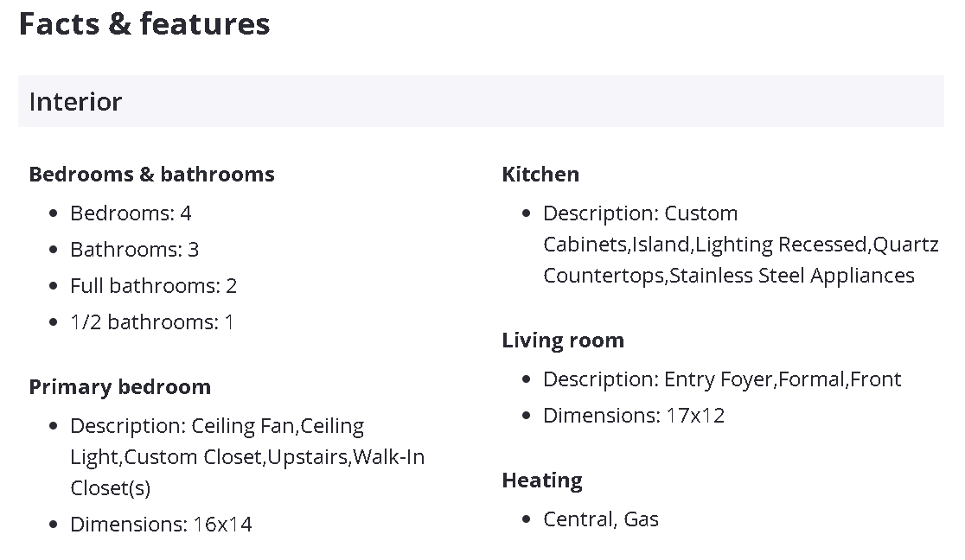Click the Quartz Countertops description line
965x560 pixels.
tap(740, 245)
